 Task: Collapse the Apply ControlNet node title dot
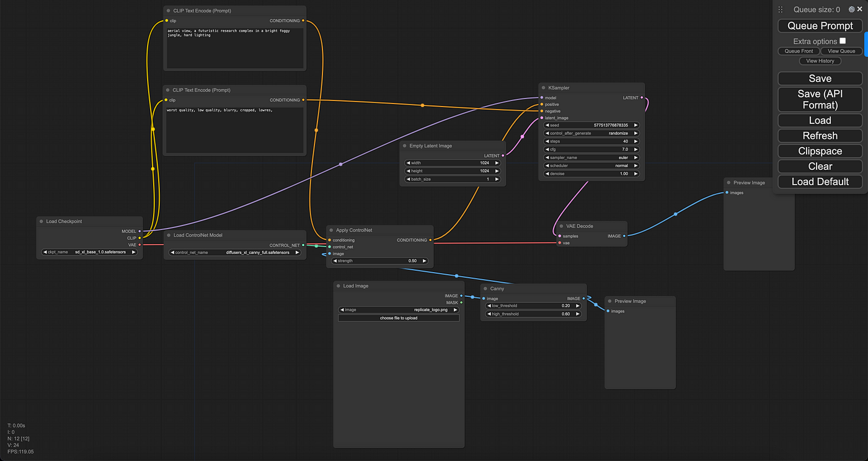[x=331, y=230]
